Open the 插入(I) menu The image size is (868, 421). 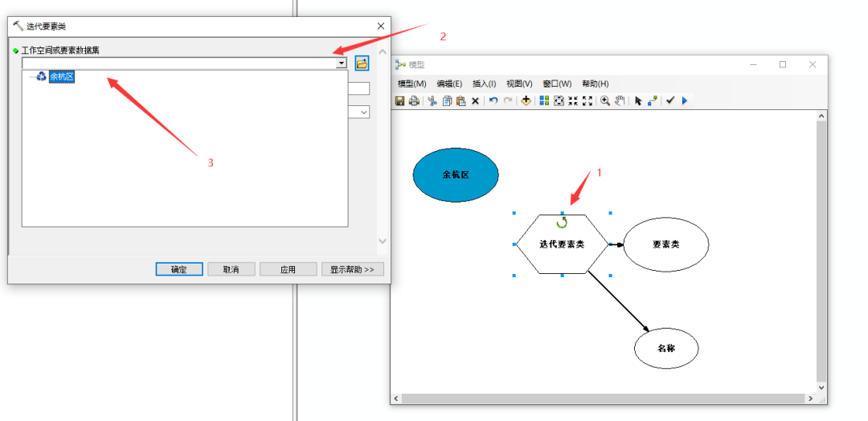485,84
